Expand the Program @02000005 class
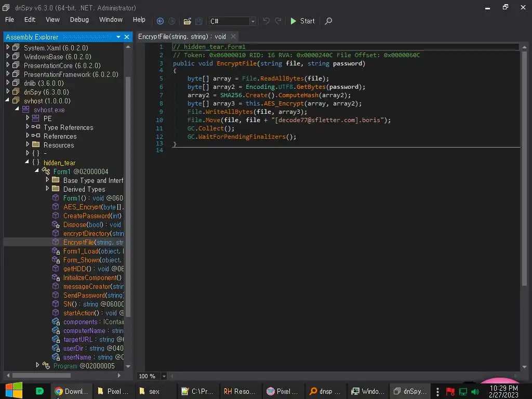Screen dimensions: 532x399 tap(37, 365)
